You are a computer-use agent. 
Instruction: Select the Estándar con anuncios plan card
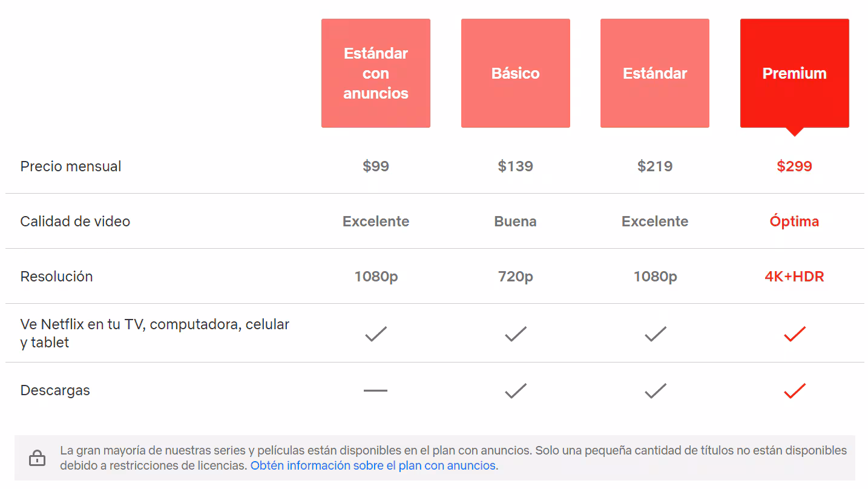(375, 73)
